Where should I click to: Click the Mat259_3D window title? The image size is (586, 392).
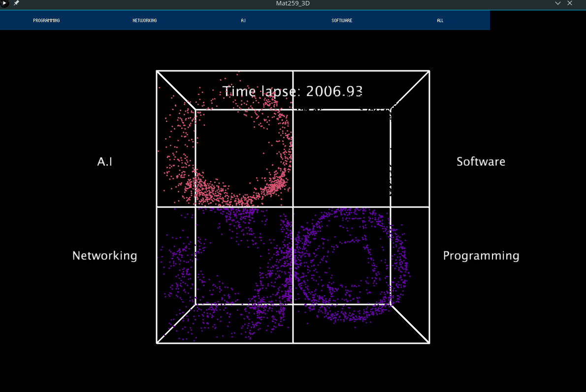(x=293, y=3)
